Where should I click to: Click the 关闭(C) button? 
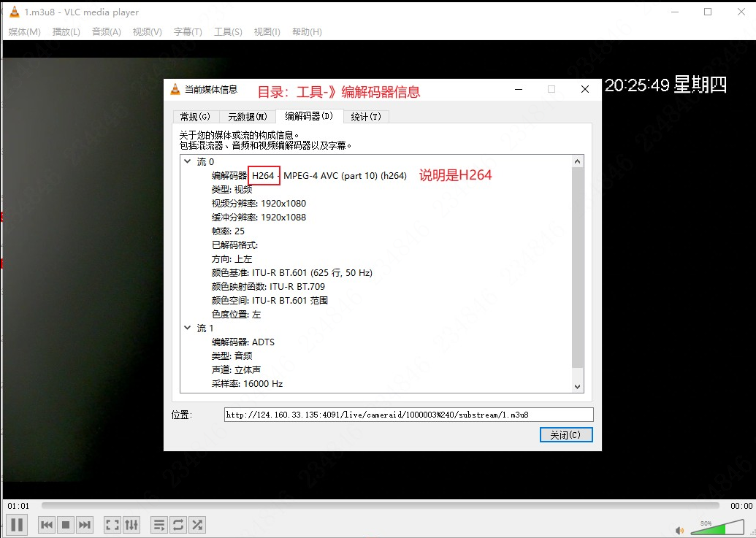coord(566,435)
